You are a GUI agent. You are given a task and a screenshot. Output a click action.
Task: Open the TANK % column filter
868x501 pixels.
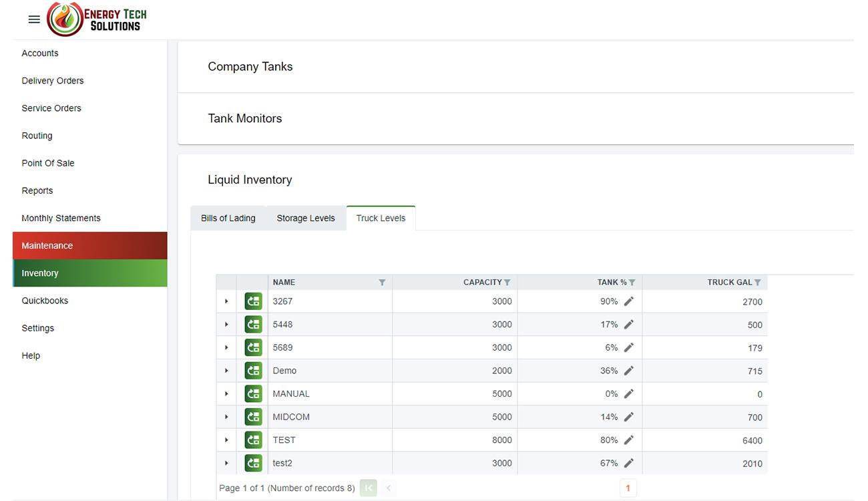[632, 283]
